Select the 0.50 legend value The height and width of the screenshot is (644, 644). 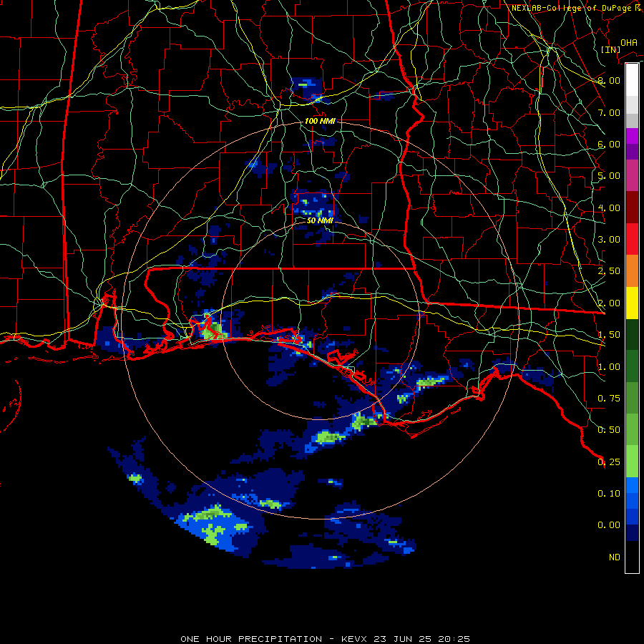point(609,430)
